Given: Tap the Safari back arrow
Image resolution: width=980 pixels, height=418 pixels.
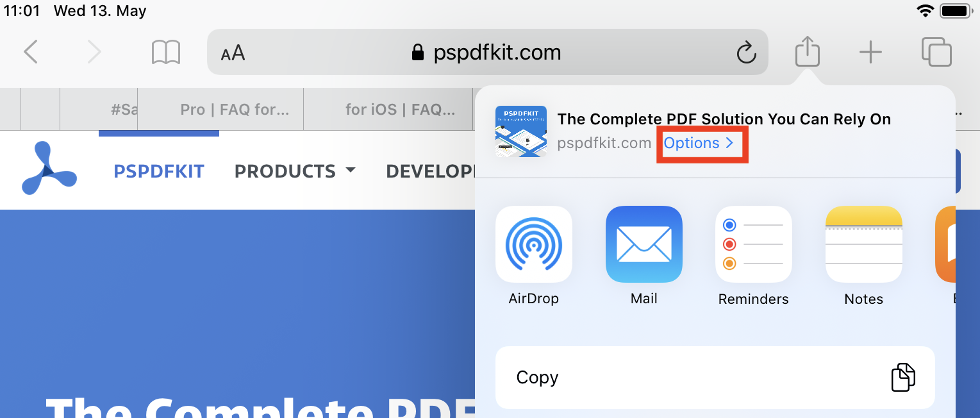Looking at the screenshot, I should pos(31,52).
